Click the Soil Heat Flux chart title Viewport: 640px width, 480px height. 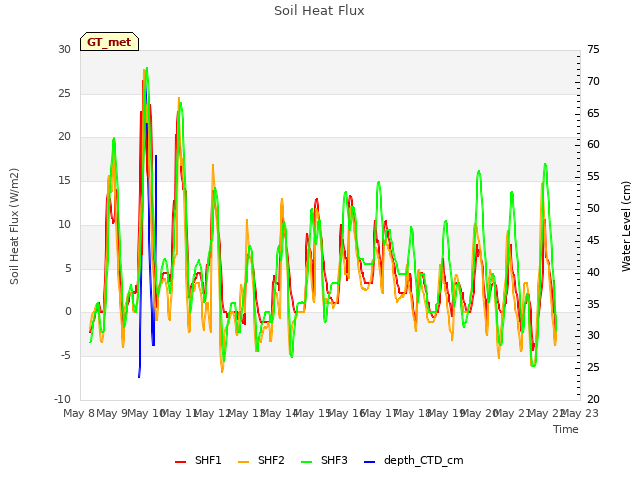[319, 11]
